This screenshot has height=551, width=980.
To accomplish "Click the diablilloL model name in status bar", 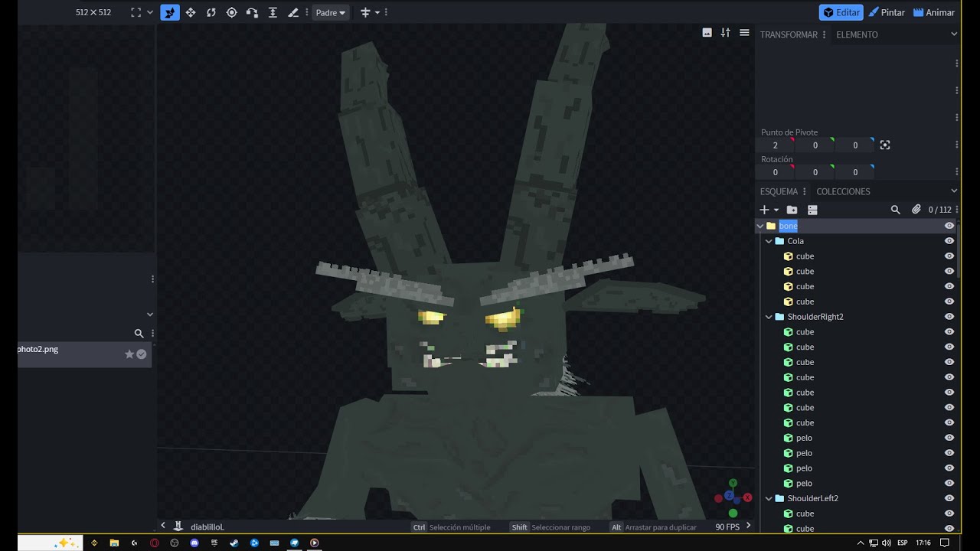I will 207,527.
